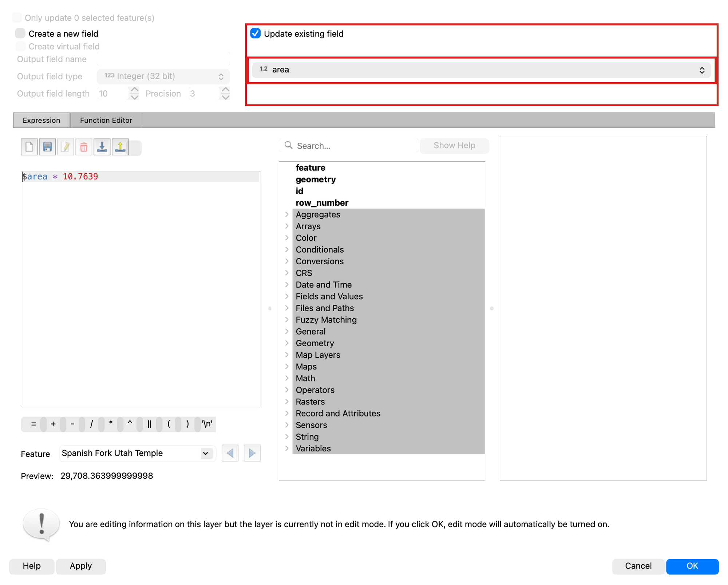This screenshot has width=728, height=585.
Task: Expand the Arrays function group
Action: pyautogui.click(x=287, y=226)
